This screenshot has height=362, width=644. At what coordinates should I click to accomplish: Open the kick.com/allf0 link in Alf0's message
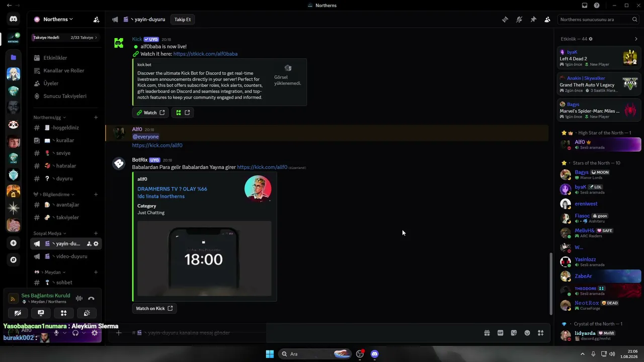coord(157,145)
